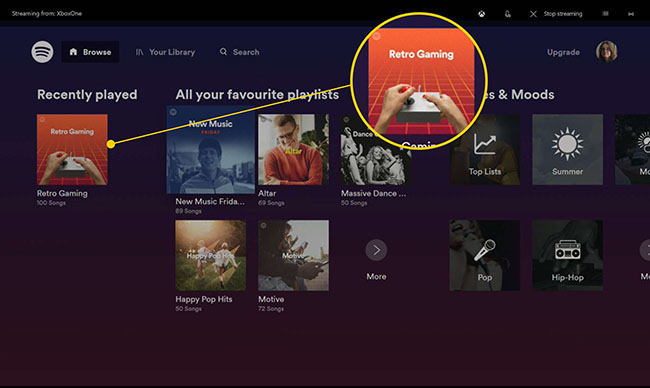Viewport: 650px width, 388px height.
Task: Open the Pop genre tile
Action: click(x=485, y=255)
